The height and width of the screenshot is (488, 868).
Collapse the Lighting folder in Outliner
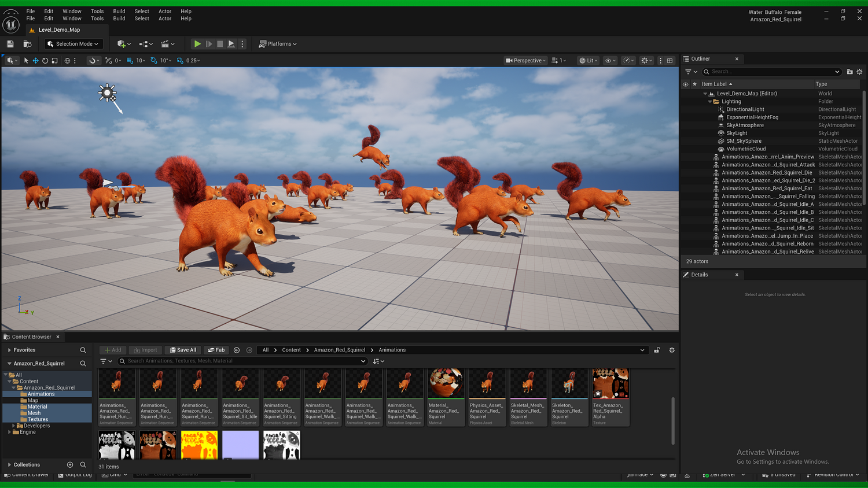click(710, 102)
